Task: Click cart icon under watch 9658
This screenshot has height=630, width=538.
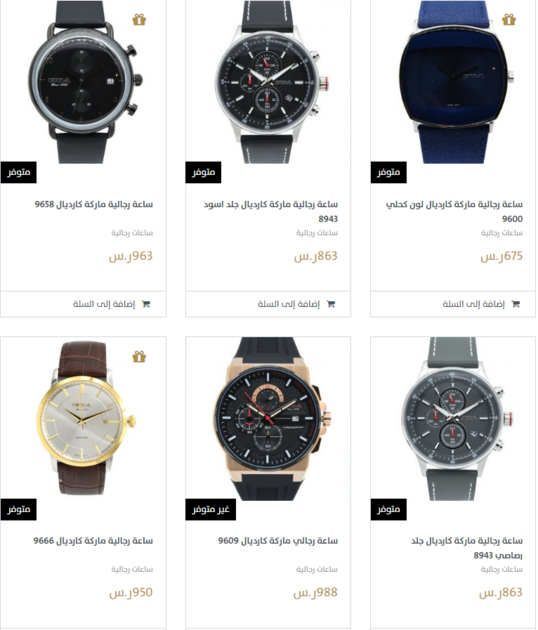Action: coord(146,304)
